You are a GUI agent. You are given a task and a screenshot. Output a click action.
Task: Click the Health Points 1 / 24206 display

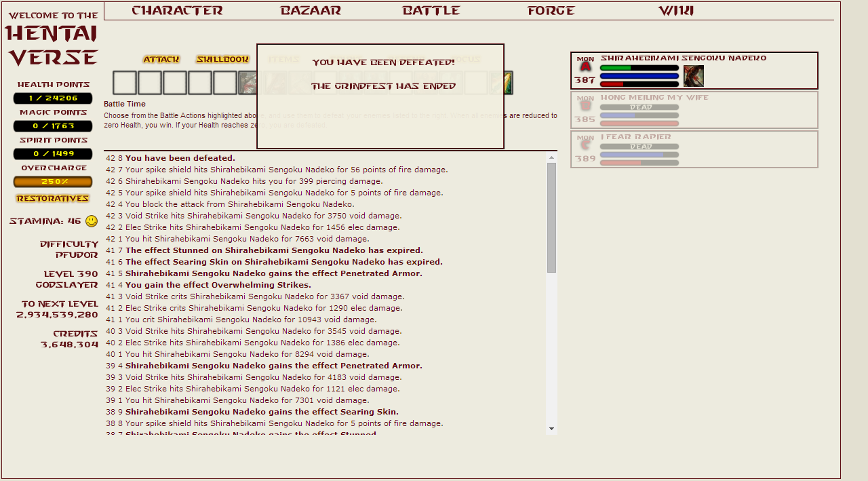[53, 98]
